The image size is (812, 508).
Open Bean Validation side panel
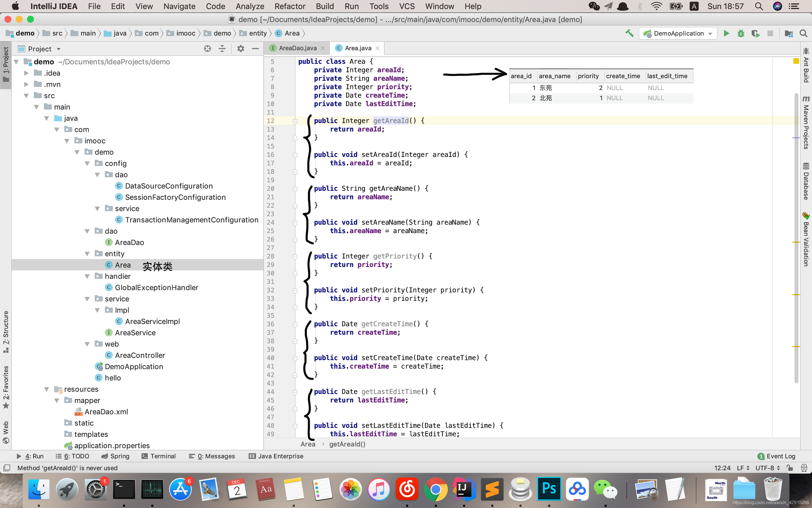(806, 239)
